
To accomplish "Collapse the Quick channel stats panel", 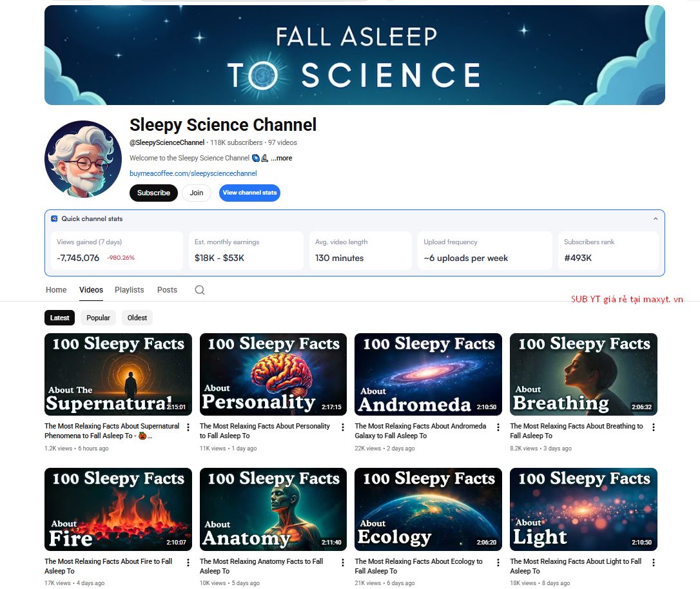I will tap(656, 219).
